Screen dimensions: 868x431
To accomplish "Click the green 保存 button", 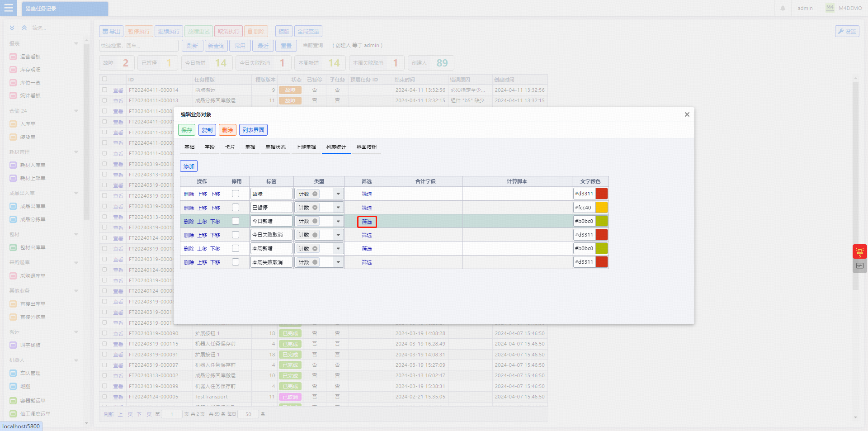I will click(187, 130).
